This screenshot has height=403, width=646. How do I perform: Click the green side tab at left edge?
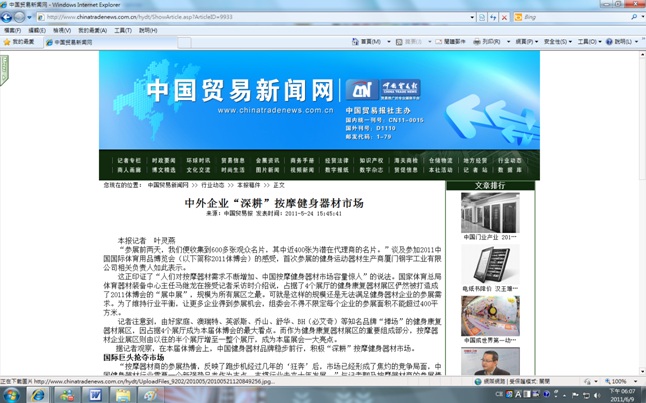click(4, 70)
